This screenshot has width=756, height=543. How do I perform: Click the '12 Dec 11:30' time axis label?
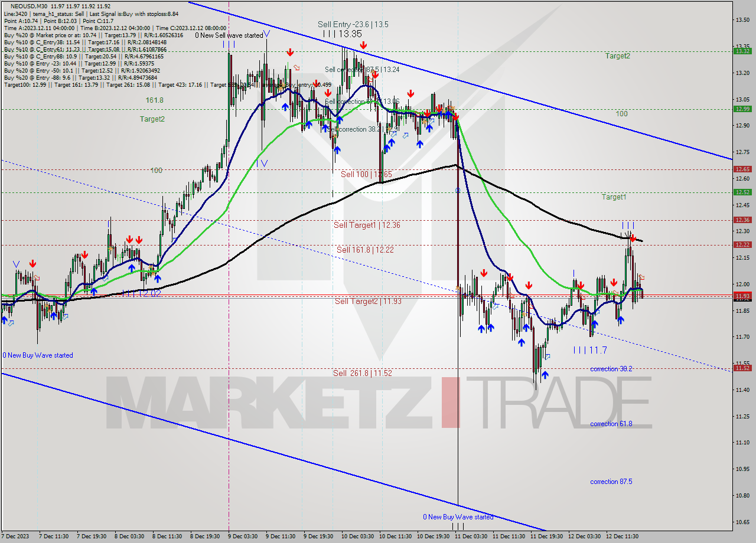(x=621, y=537)
